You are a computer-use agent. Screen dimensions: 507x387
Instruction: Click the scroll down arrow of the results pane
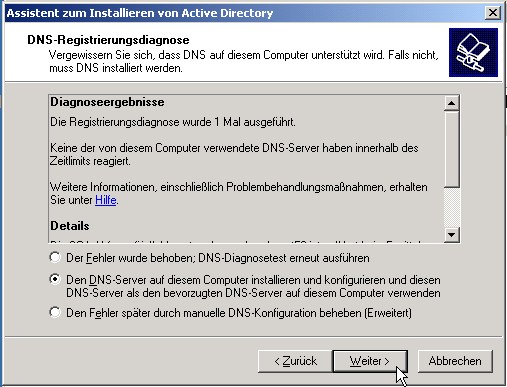[452, 235]
